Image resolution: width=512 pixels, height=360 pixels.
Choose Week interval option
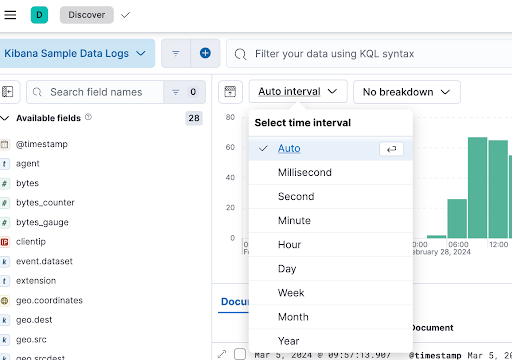pos(331,293)
